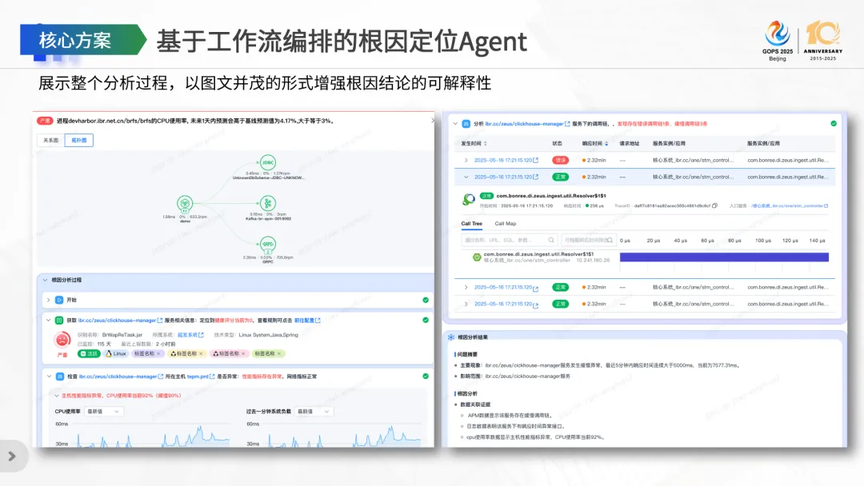Click the call tree name/URL/SQL search field

(x=509, y=240)
